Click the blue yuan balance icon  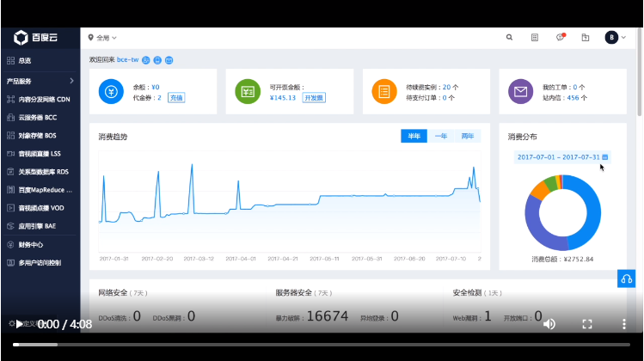(x=111, y=92)
